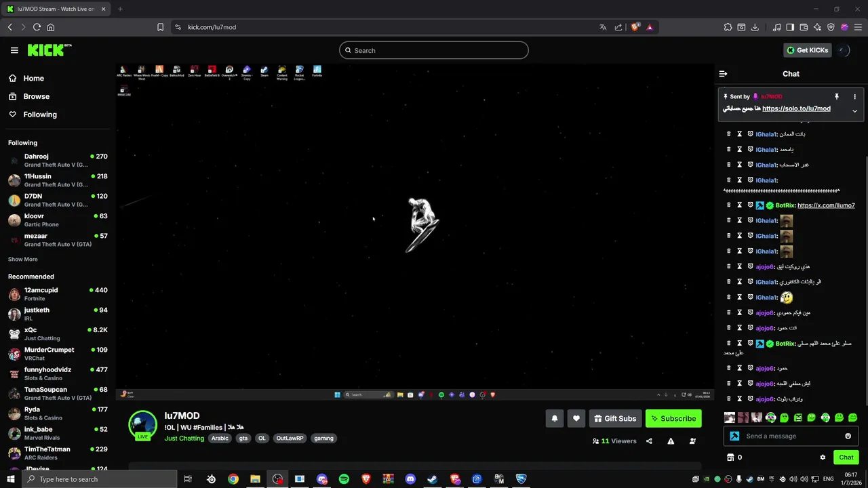The height and width of the screenshot is (488, 868).
Task: Click the OutLawRP tag
Action: pos(290,439)
